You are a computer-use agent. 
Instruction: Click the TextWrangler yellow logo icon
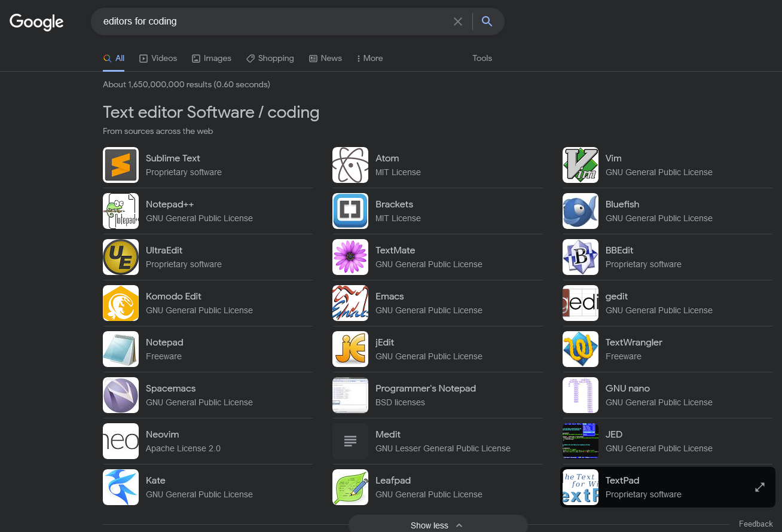click(x=581, y=349)
